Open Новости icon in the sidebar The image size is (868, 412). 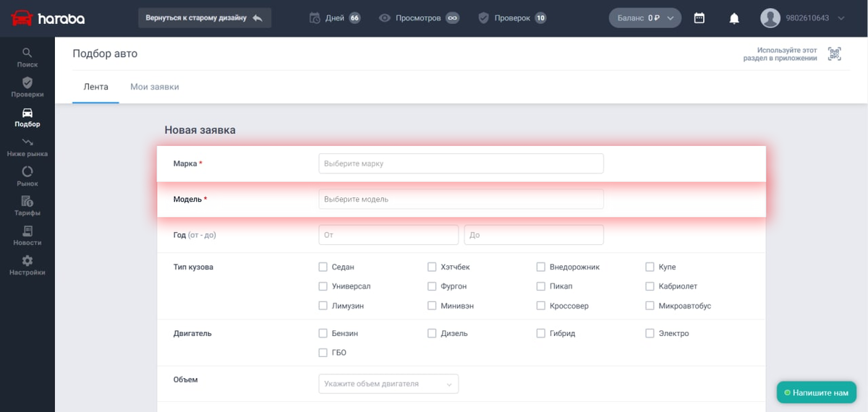click(x=27, y=231)
